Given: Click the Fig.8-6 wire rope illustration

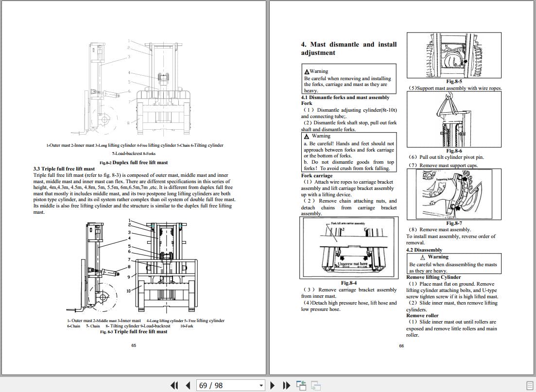Looking at the screenshot, I should click(454, 119).
